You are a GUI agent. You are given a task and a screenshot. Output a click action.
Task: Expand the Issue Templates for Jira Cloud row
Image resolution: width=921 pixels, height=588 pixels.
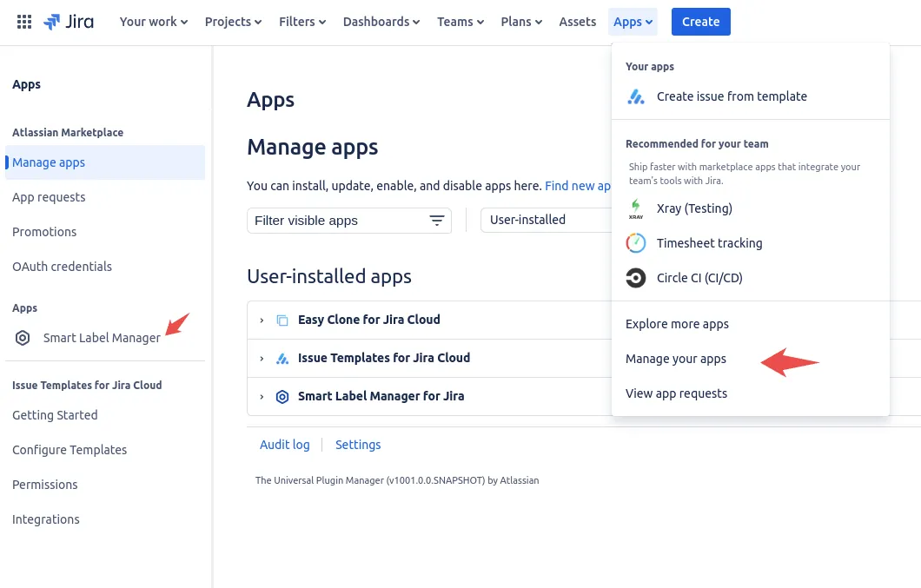(262, 359)
